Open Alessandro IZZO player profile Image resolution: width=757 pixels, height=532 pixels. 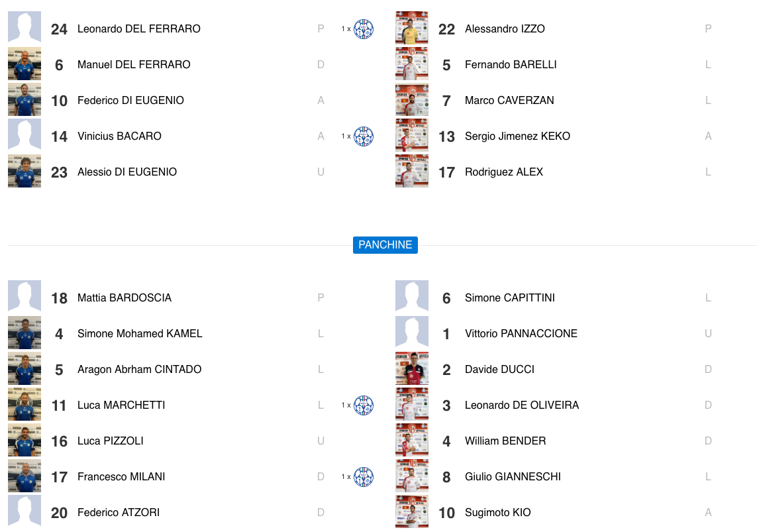pyautogui.click(x=505, y=29)
